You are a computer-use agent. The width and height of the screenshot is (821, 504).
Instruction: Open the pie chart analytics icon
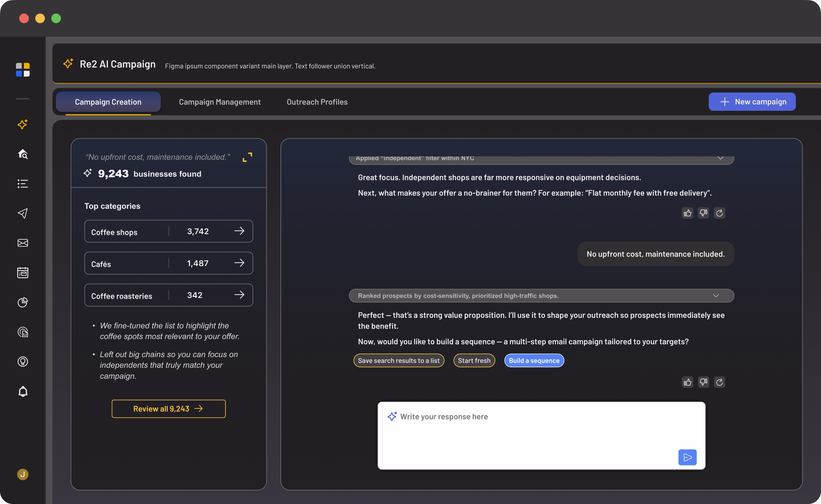[23, 302]
